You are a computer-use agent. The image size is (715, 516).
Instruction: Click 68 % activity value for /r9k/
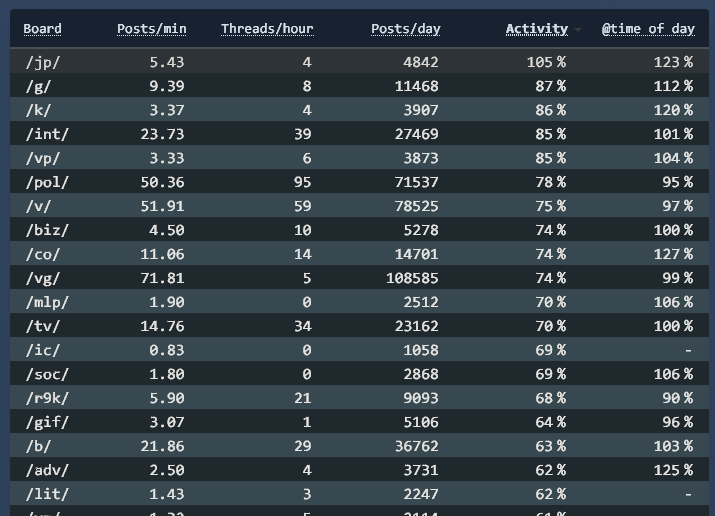[550, 398]
